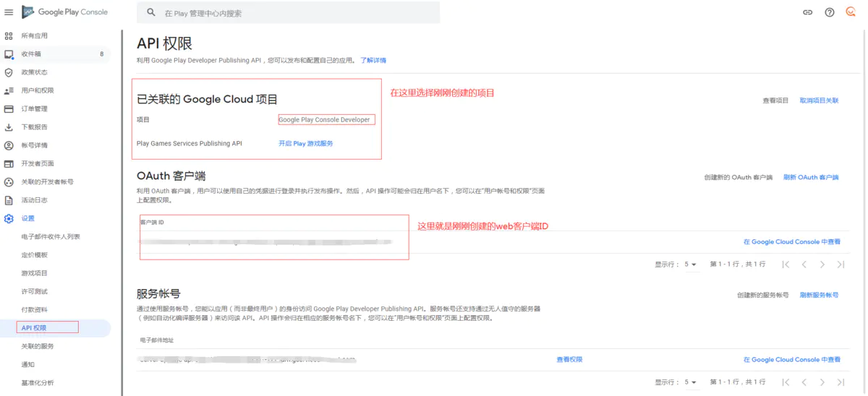The width and height of the screenshot is (868, 396).
Task: Open OAuth client row's 在 Google Cloud Console 中查看
Action: point(791,242)
